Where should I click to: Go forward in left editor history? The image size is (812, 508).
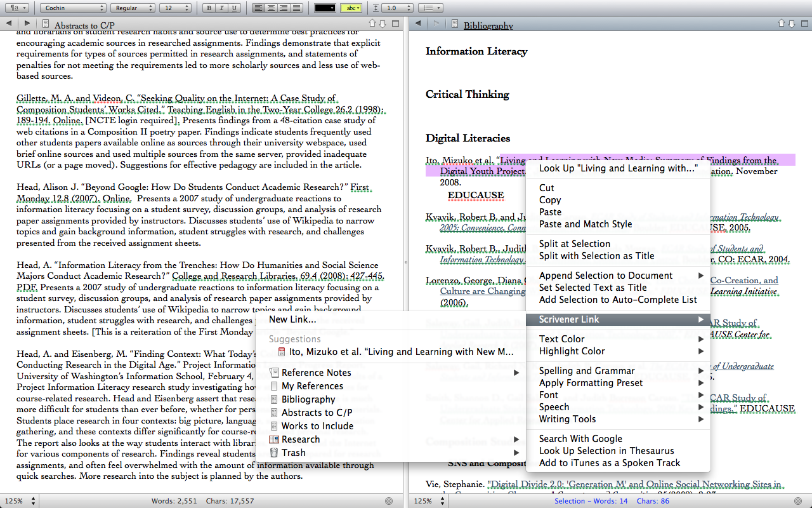(x=27, y=23)
